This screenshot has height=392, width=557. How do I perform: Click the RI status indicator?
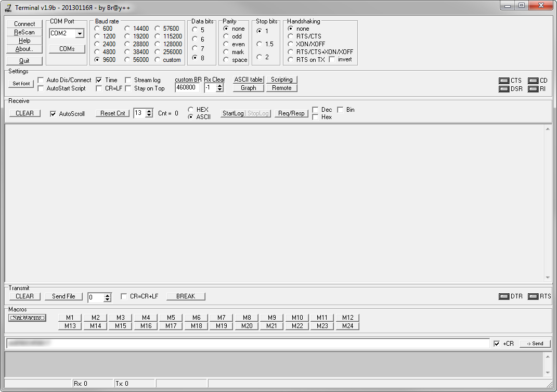coord(534,89)
